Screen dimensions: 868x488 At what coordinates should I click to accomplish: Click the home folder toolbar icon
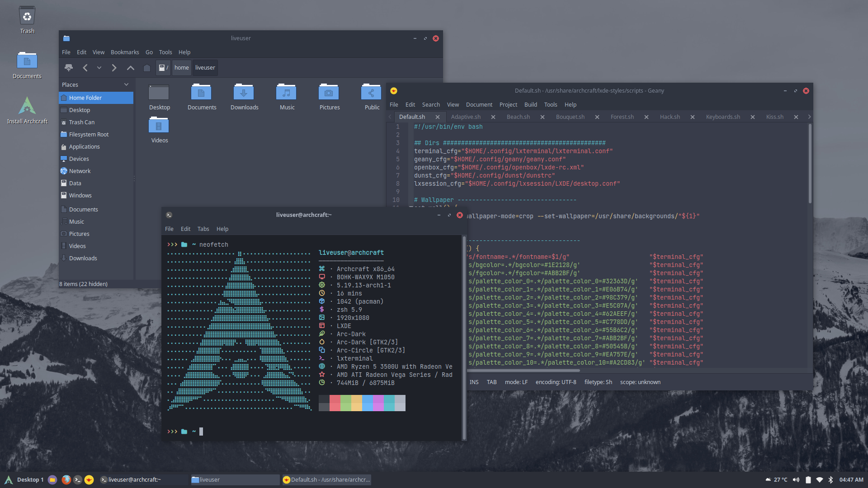(x=146, y=68)
